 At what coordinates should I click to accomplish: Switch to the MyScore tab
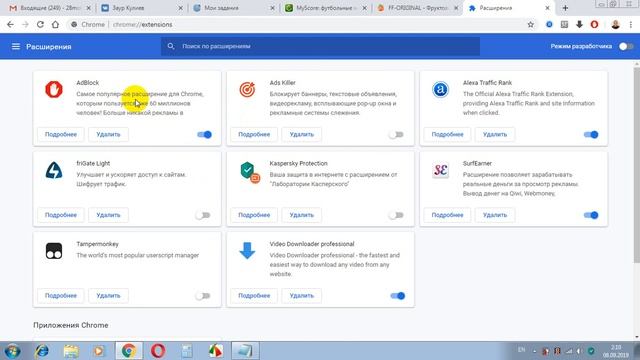coord(326,8)
